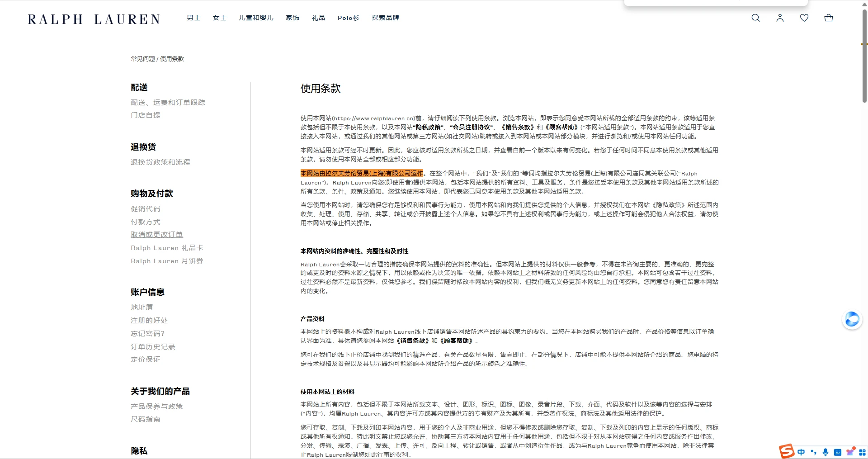
Task: Click the 使用条款 breadcrumb text
Action: click(x=172, y=59)
